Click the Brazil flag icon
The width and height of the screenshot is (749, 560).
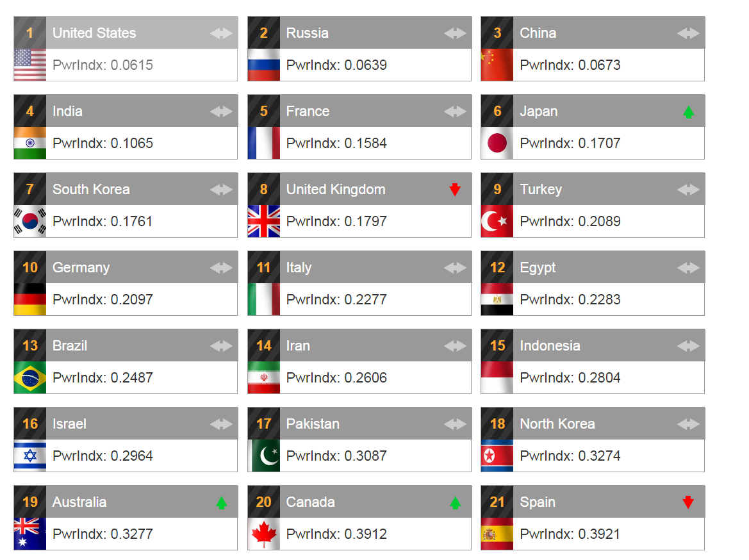[x=29, y=377]
